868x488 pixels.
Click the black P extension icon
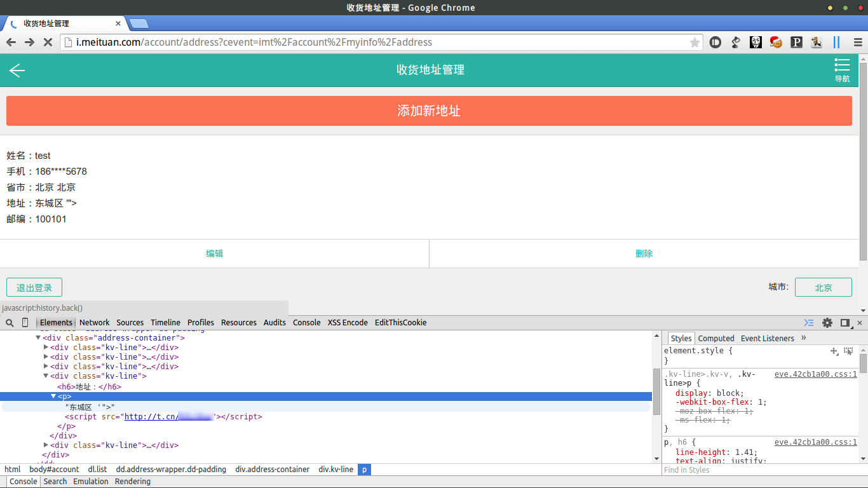pyautogui.click(x=796, y=43)
